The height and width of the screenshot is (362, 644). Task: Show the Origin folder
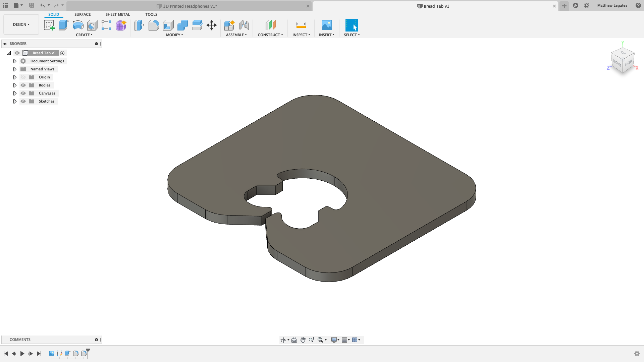(23, 77)
